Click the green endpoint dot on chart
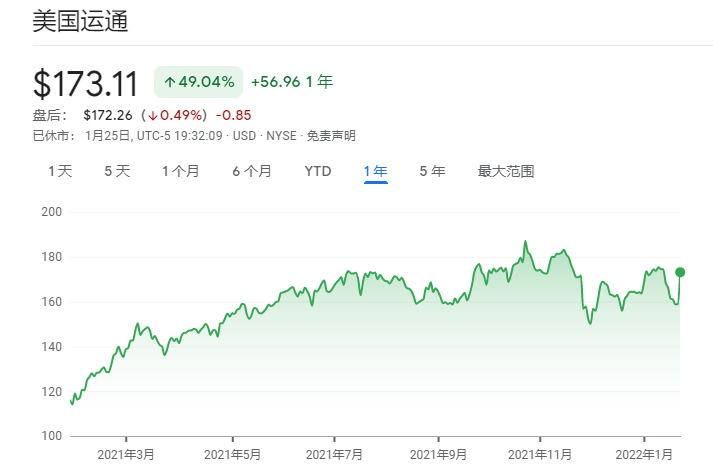Screen dimensions: 713x474 pos(680,272)
